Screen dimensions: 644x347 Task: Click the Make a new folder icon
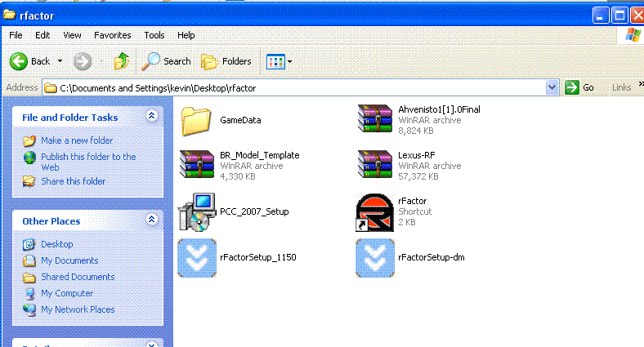[x=29, y=140]
